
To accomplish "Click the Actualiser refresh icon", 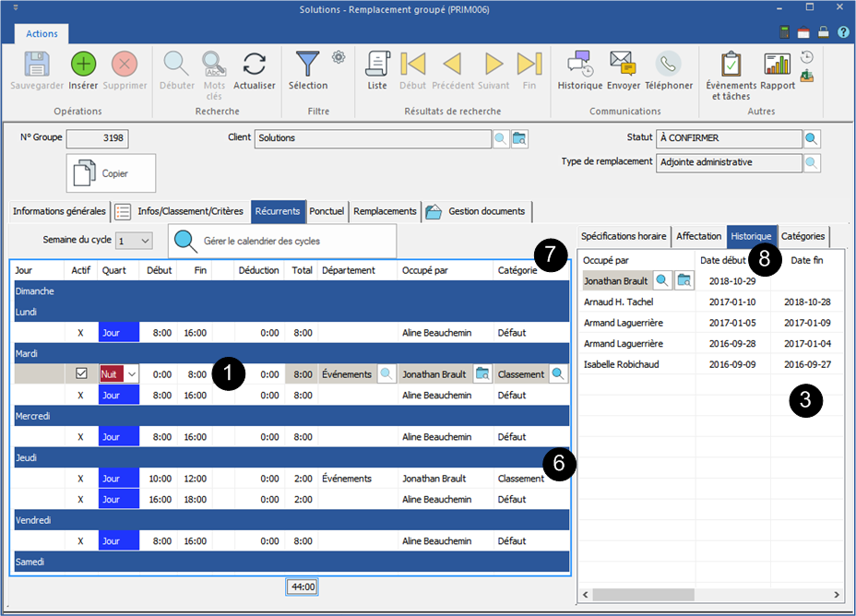I will pyautogui.click(x=255, y=64).
